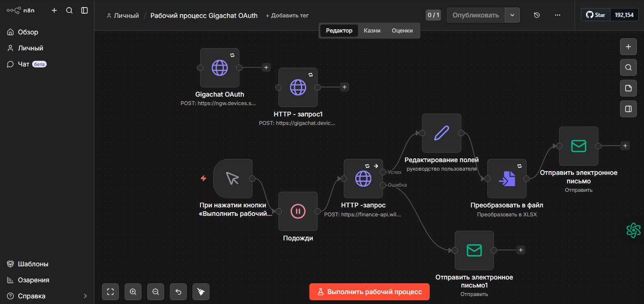
Task: Zoom in on the canvas
Action: pyautogui.click(x=133, y=292)
